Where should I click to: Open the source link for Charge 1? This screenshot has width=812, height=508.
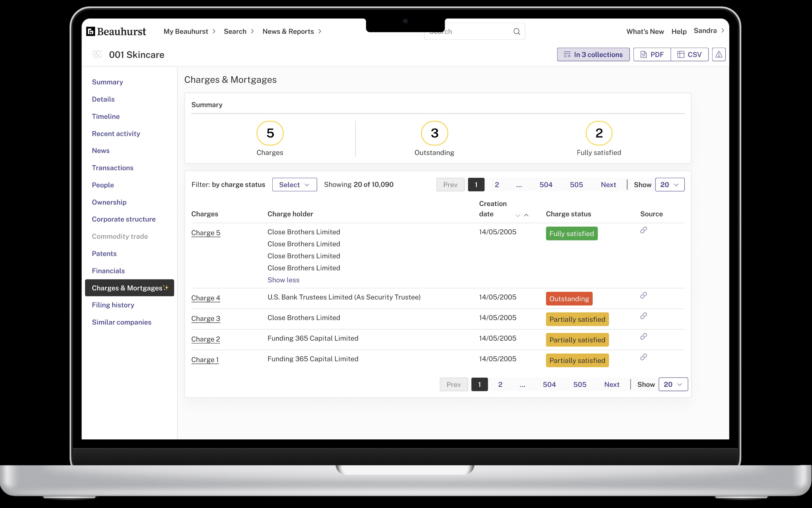click(x=643, y=357)
